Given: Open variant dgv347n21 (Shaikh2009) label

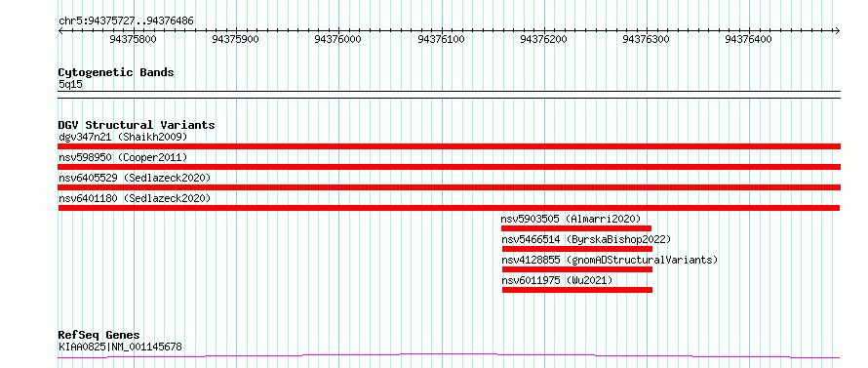Looking at the screenshot, I should (x=123, y=137).
